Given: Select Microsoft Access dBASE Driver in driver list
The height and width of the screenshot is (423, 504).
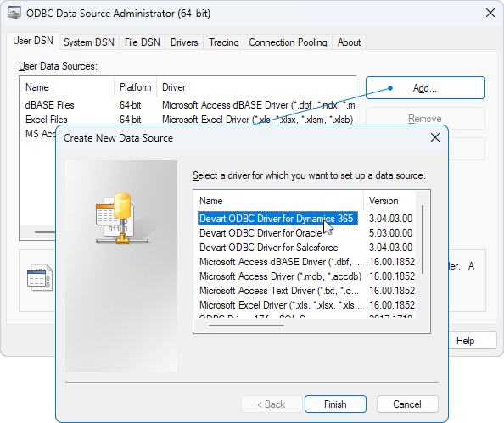Looking at the screenshot, I should (280, 262).
